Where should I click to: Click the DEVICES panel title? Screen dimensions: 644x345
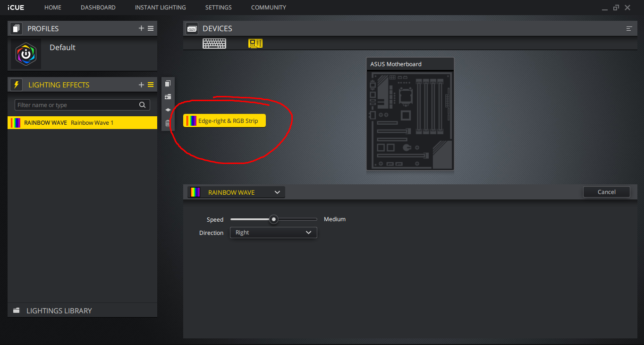coord(217,28)
